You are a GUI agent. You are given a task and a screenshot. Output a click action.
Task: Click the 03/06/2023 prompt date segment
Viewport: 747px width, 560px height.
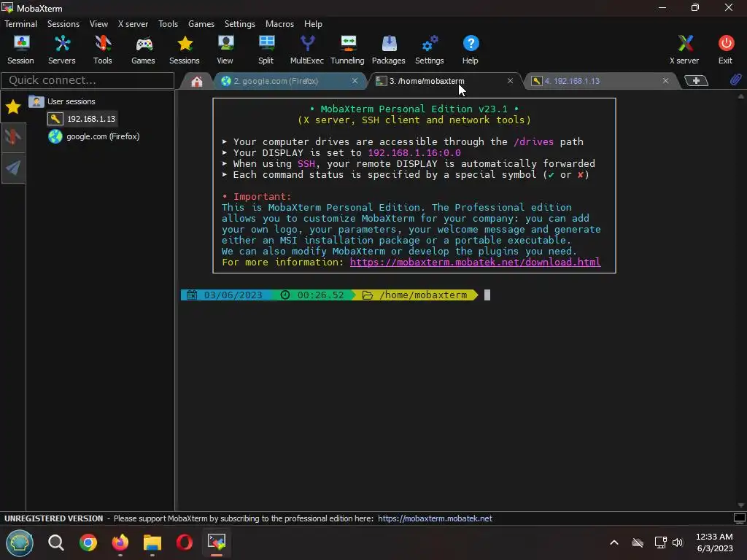(228, 295)
